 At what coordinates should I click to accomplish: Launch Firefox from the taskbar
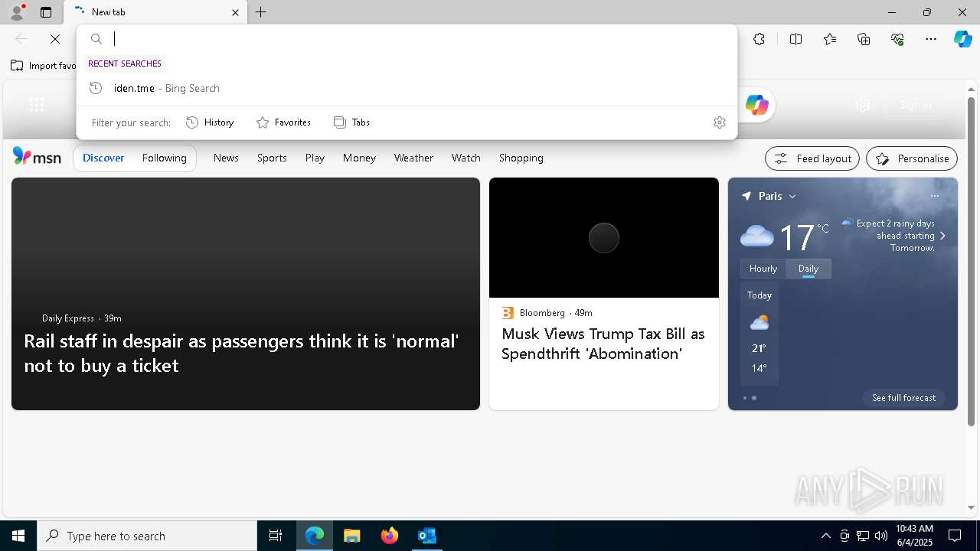point(390,536)
